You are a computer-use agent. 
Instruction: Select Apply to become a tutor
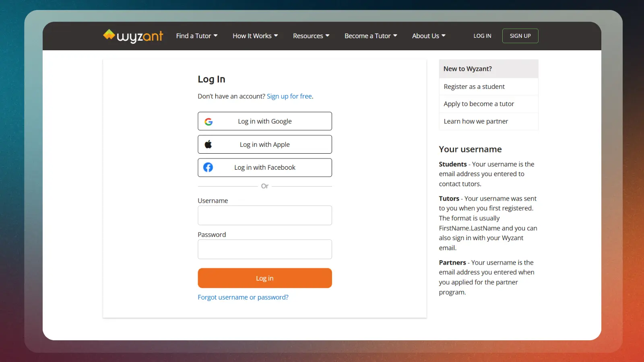(x=489, y=104)
